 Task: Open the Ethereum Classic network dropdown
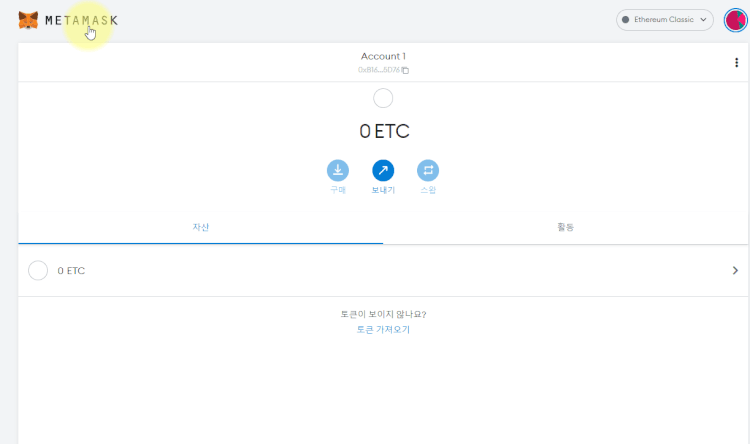click(x=664, y=20)
